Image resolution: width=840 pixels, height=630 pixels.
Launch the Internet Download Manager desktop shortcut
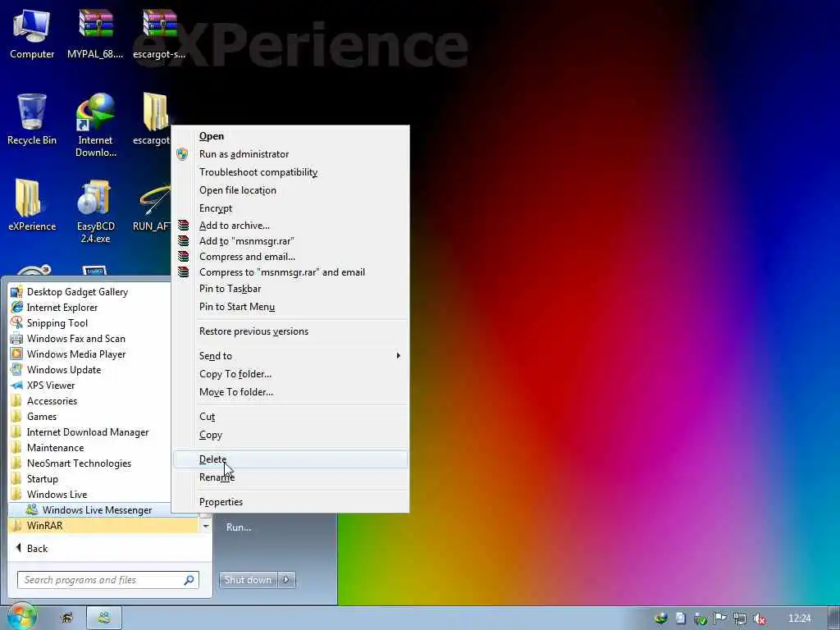pos(95,126)
